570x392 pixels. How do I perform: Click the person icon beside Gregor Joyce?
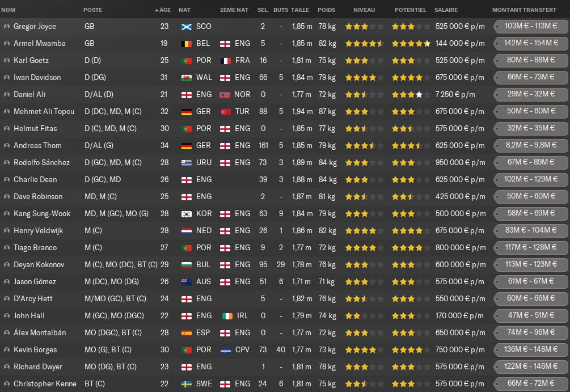click(6, 27)
